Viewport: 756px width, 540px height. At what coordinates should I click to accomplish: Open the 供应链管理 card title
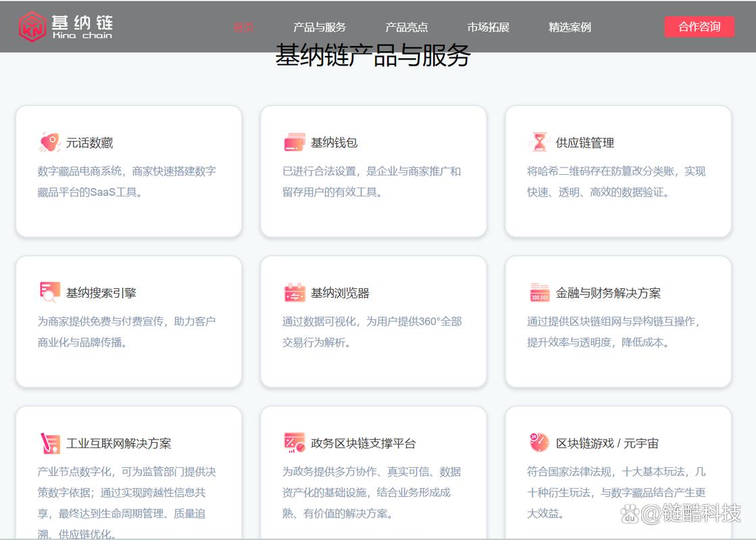coord(585,143)
